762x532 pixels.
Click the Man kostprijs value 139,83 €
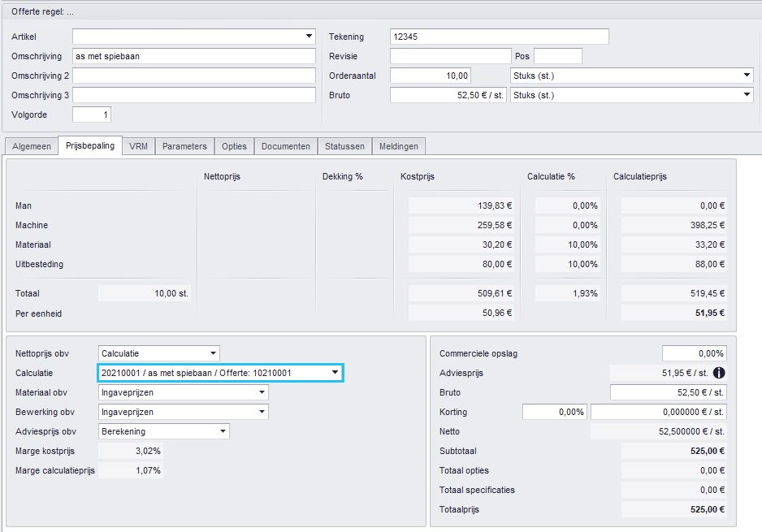click(x=461, y=205)
